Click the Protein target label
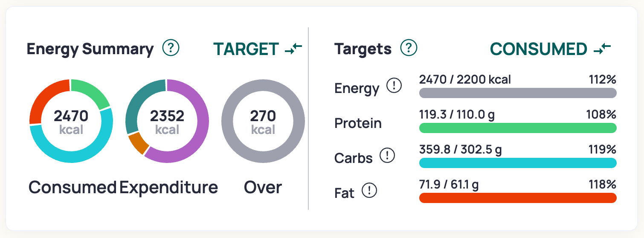This screenshot has width=644, height=238. tap(358, 123)
